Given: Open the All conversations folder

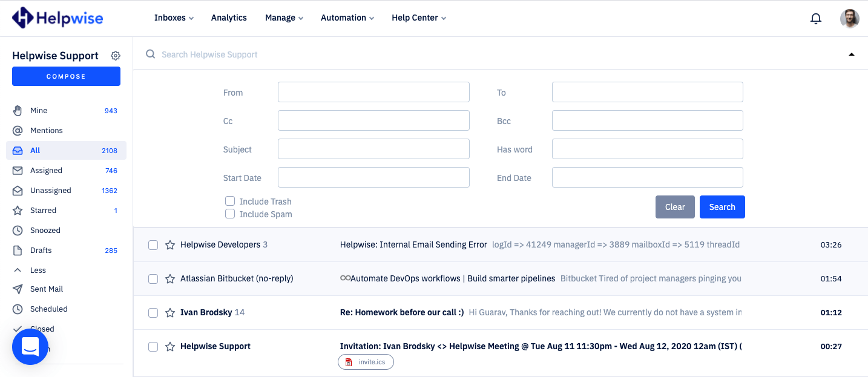Looking at the screenshot, I should [66, 151].
